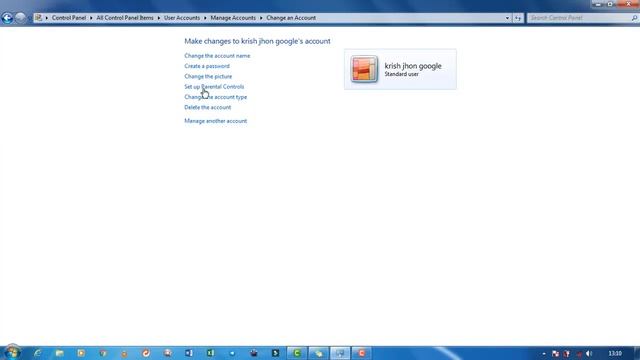Click krish jhon google account name text
640x360 pixels.
pyautogui.click(x=413, y=66)
